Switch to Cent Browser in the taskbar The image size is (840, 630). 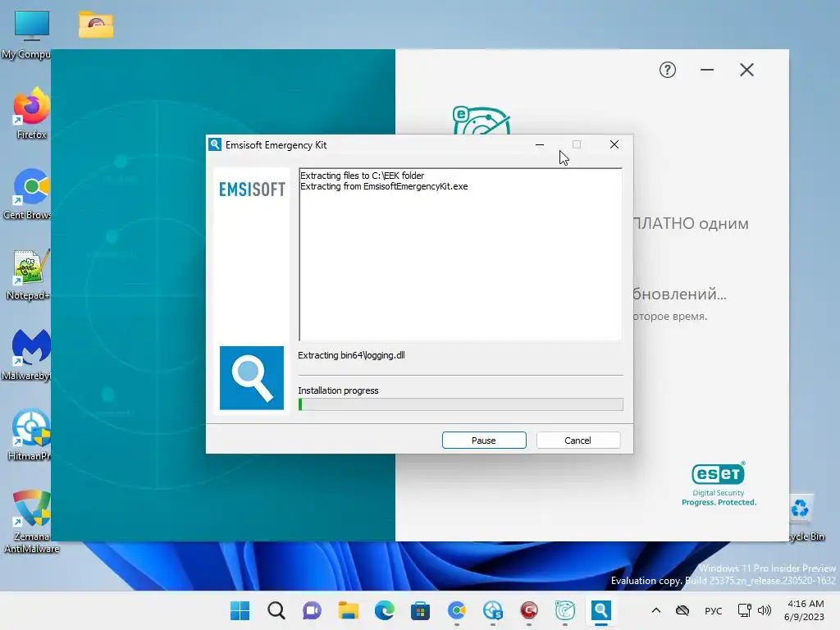coord(456,610)
